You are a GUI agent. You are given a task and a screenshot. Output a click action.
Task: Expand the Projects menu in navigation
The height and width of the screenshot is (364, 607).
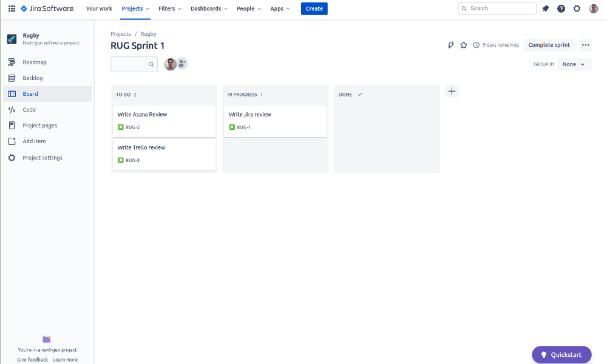tap(135, 8)
